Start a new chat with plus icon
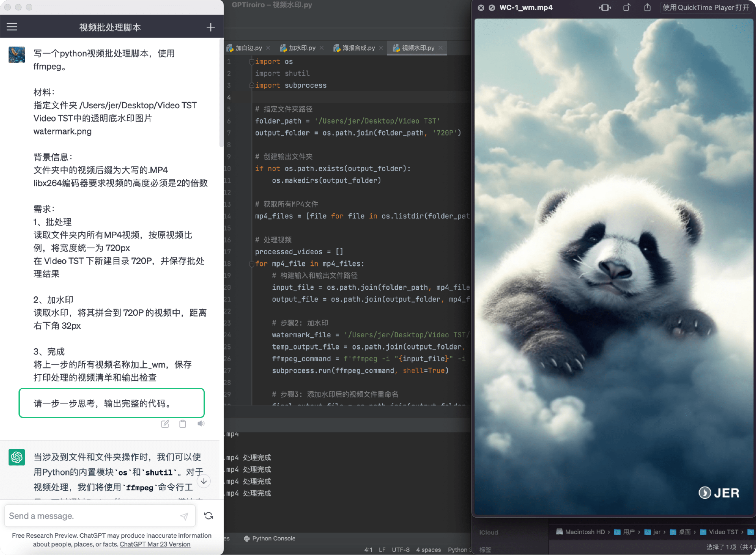Screen dimensions: 756x555 pyautogui.click(x=211, y=27)
